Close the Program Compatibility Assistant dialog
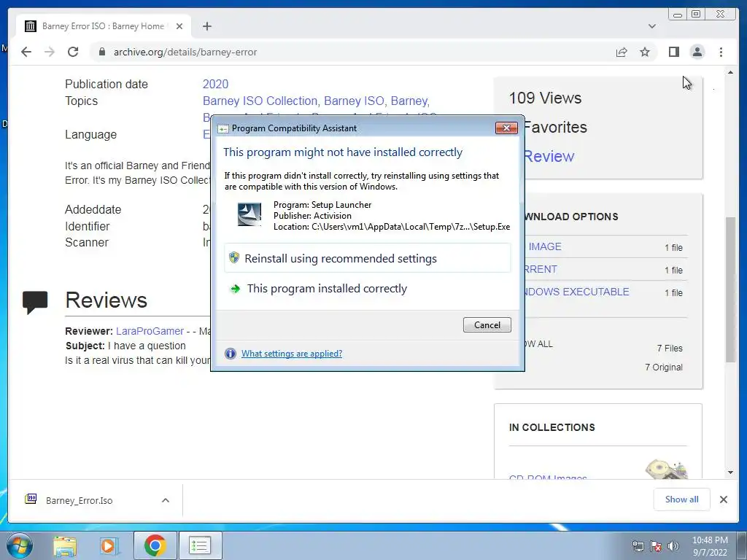 coord(506,128)
